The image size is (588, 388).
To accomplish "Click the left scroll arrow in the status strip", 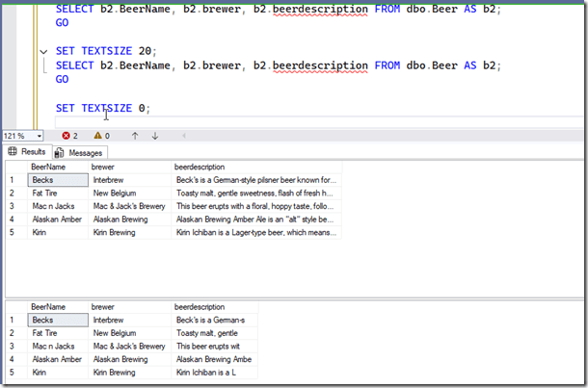I will 184,136.
